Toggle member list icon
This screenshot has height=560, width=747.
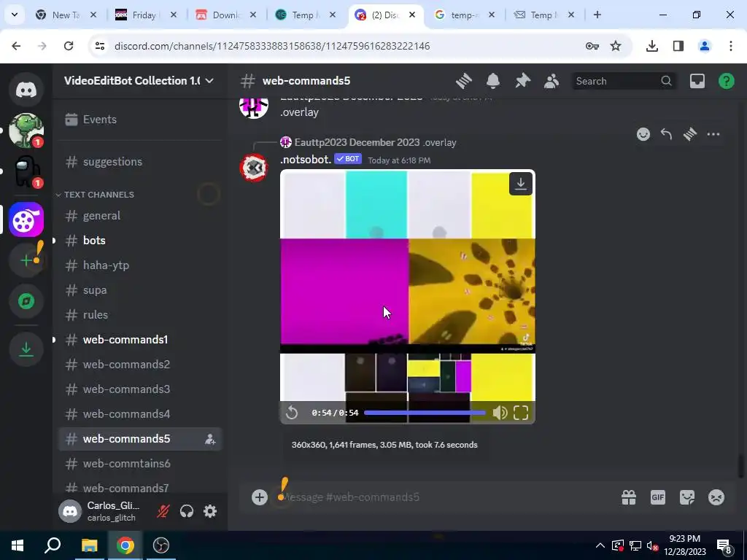[551, 81]
